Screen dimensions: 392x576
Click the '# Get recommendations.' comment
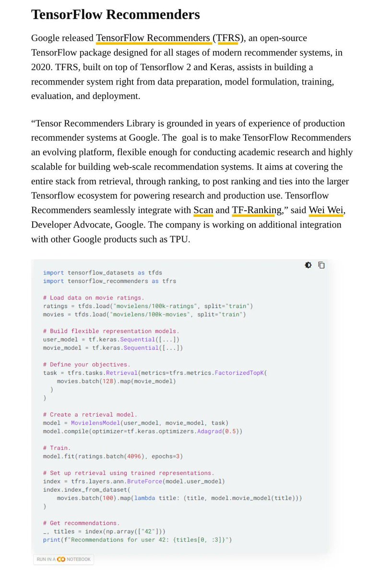click(x=82, y=523)
